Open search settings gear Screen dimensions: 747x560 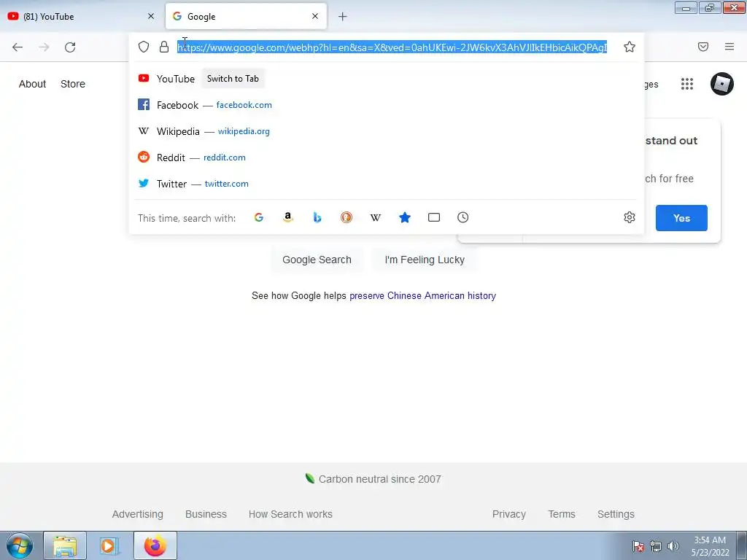[630, 217]
